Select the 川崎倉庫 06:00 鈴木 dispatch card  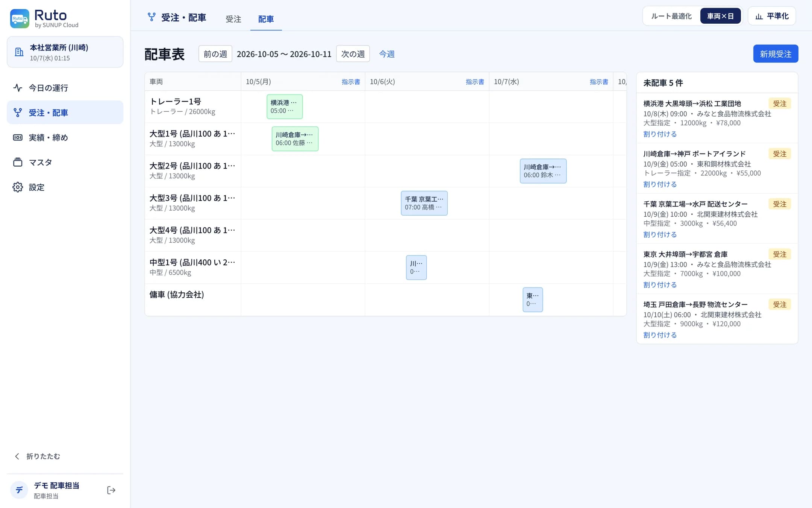(x=543, y=171)
